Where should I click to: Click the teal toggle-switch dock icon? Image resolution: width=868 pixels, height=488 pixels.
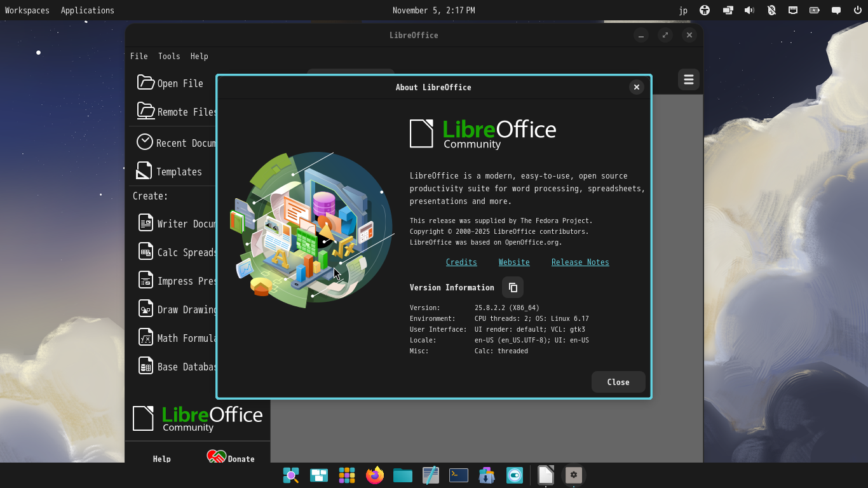tap(515, 475)
